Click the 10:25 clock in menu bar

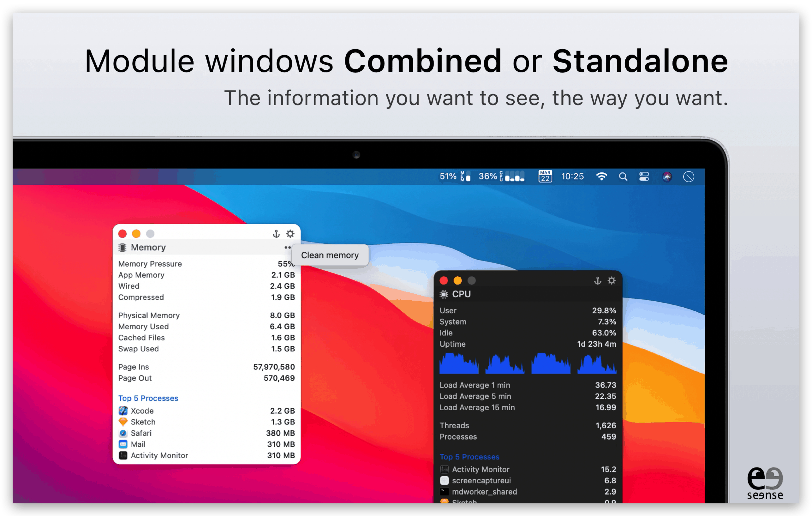coord(572,177)
